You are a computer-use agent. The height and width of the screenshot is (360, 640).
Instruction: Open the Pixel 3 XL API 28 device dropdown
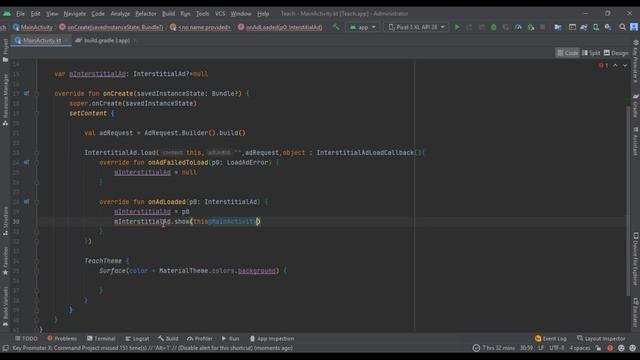tap(416, 27)
